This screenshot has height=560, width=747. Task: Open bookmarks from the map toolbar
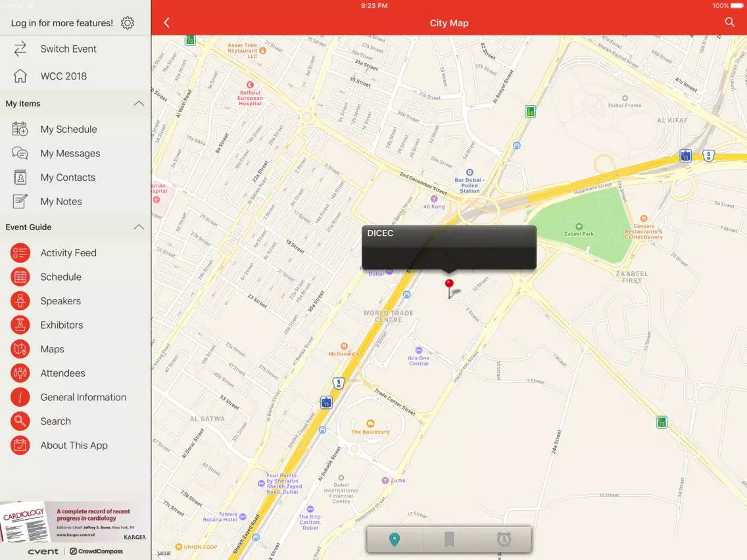point(448,540)
